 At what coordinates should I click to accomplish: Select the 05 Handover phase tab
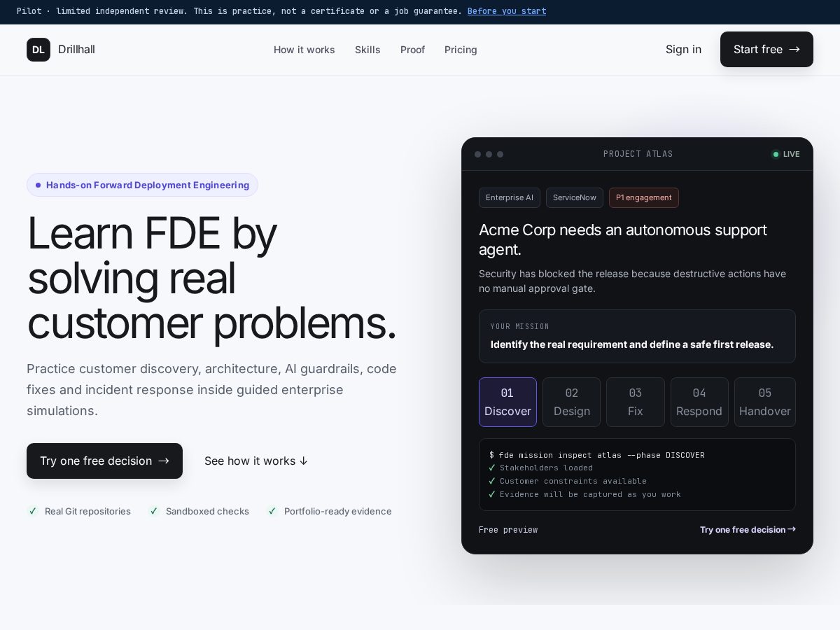[765, 402]
